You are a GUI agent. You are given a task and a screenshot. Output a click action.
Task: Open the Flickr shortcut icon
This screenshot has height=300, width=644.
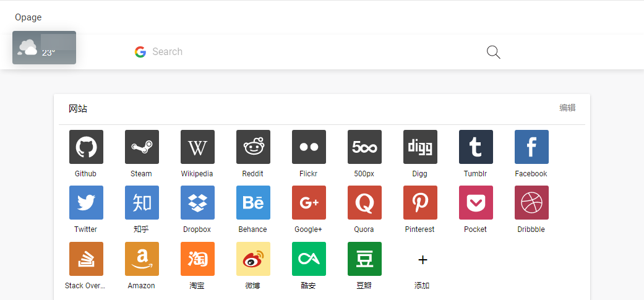coord(309,147)
